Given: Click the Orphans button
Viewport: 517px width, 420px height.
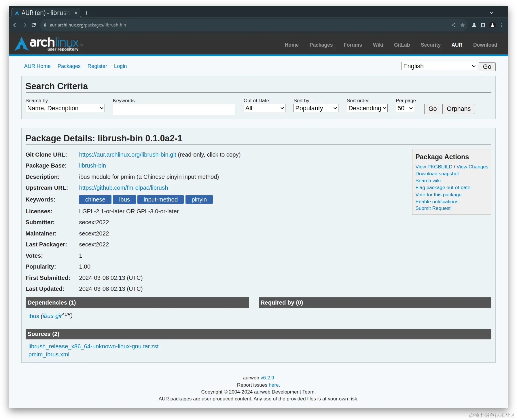Looking at the screenshot, I should (459, 109).
